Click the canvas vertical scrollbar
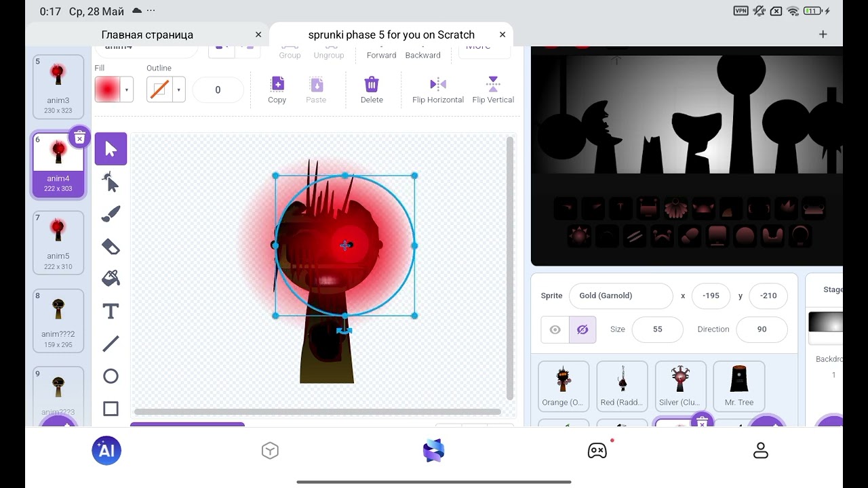868x488 pixels. [x=510, y=268]
